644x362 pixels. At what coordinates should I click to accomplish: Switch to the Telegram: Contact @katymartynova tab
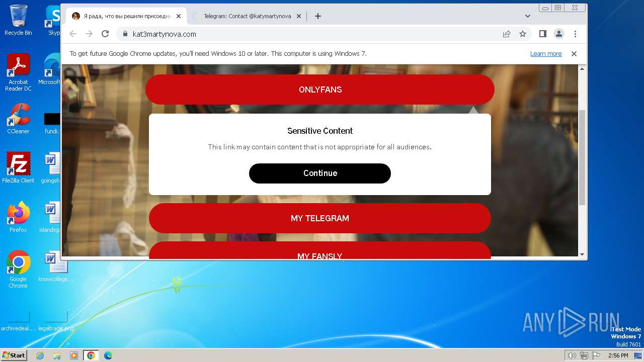click(x=247, y=16)
